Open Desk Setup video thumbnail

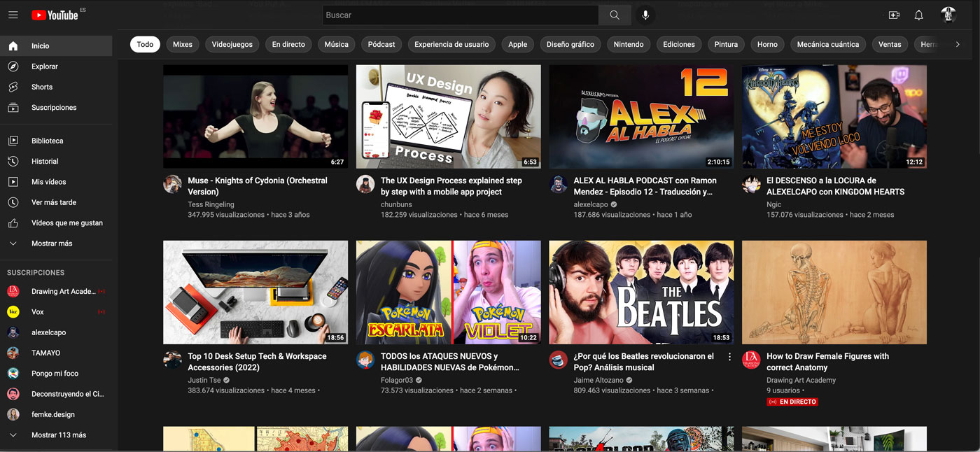[x=255, y=292]
